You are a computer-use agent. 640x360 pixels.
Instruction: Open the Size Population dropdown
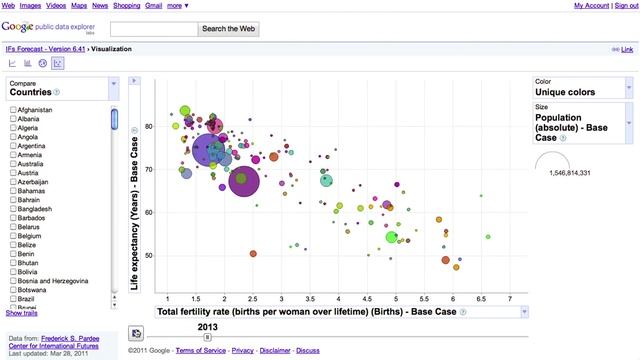click(x=629, y=123)
